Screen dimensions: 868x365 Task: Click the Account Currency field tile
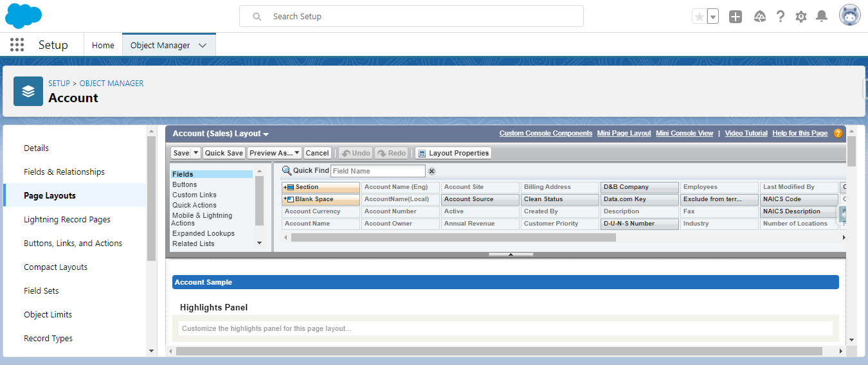coord(321,211)
